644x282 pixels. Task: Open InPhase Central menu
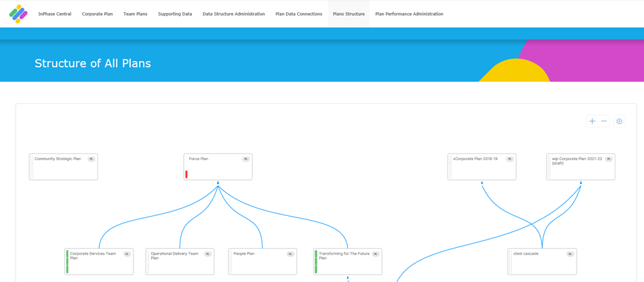point(54,14)
